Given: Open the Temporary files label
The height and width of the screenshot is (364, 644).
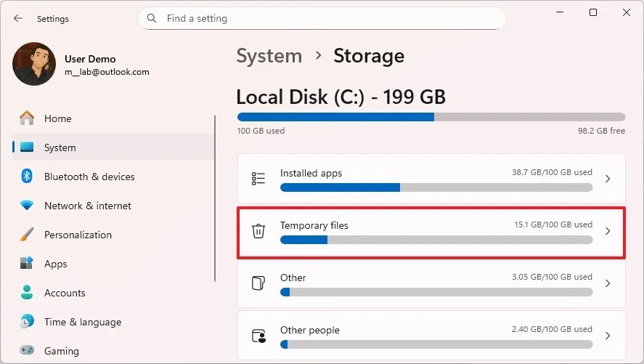Looking at the screenshot, I should 314,225.
